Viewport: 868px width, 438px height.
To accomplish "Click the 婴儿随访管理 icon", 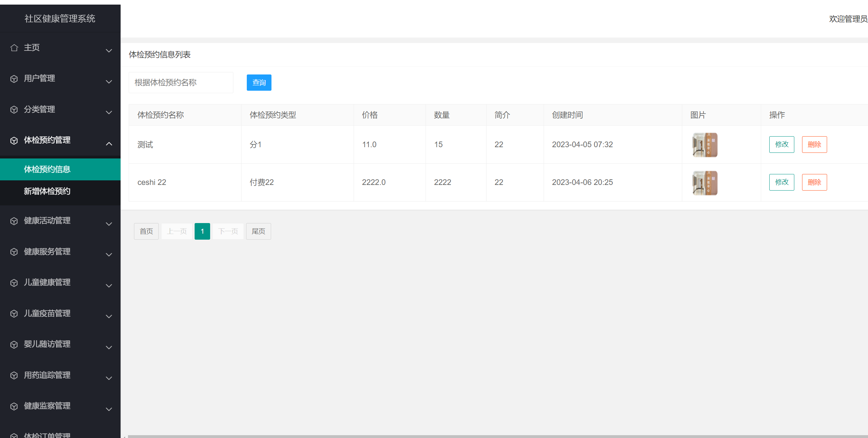I will [x=14, y=344].
